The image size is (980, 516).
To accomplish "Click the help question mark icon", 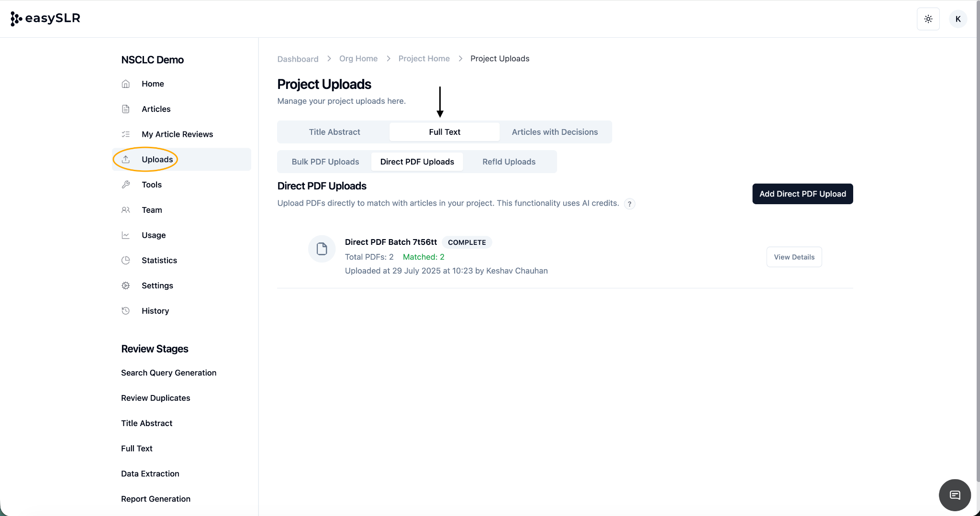I will [629, 204].
